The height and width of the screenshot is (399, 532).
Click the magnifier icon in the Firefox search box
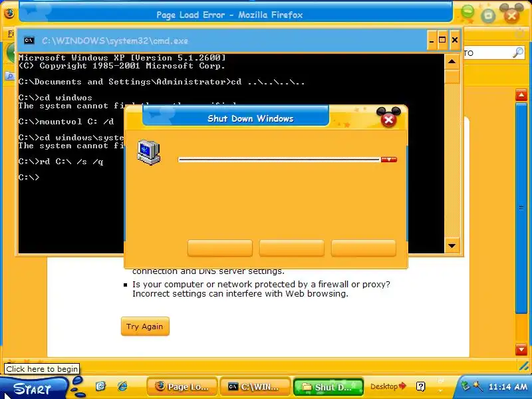[518, 53]
